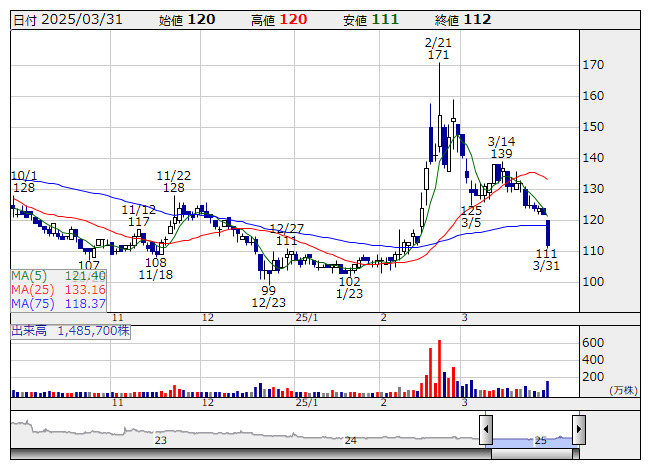The width and height of the screenshot is (653, 470).
Task: Click the 3/14 high label 139
Action: (x=502, y=154)
